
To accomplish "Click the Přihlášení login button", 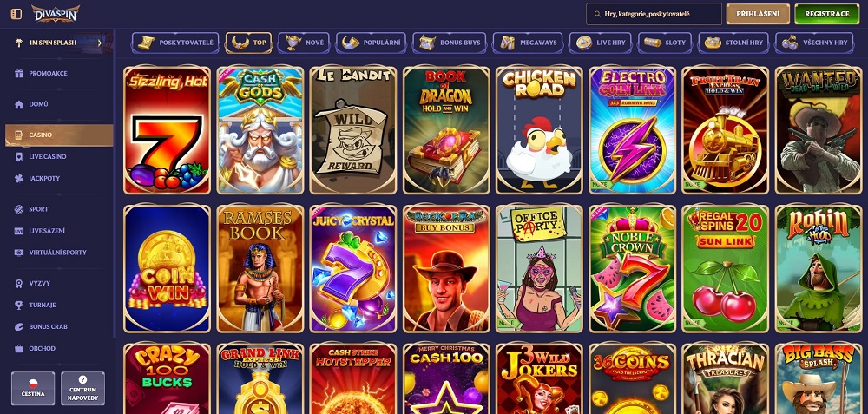I will [x=758, y=14].
